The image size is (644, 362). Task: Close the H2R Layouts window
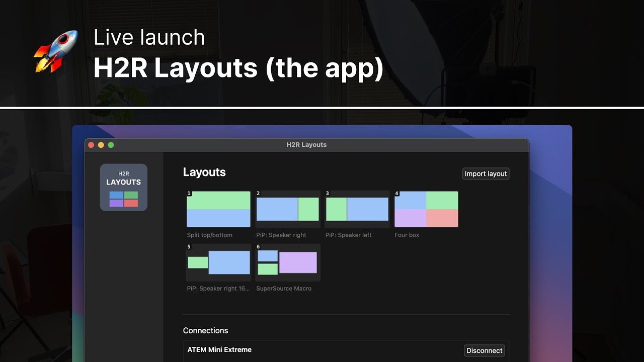coord(91,145)
